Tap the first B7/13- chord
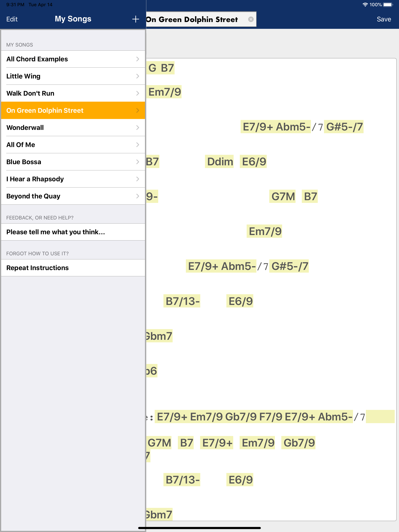Image resolution: width=399 pixels, height=532 pixels. (182, 301)
